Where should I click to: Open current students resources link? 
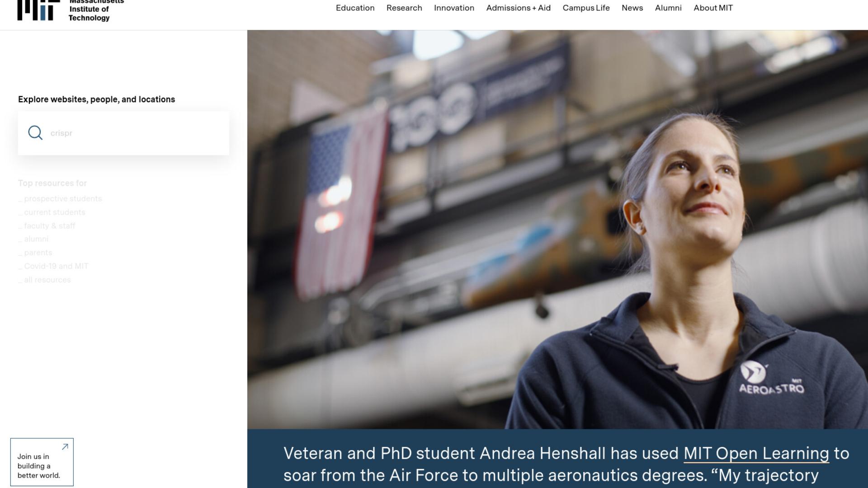coord(52,212)
